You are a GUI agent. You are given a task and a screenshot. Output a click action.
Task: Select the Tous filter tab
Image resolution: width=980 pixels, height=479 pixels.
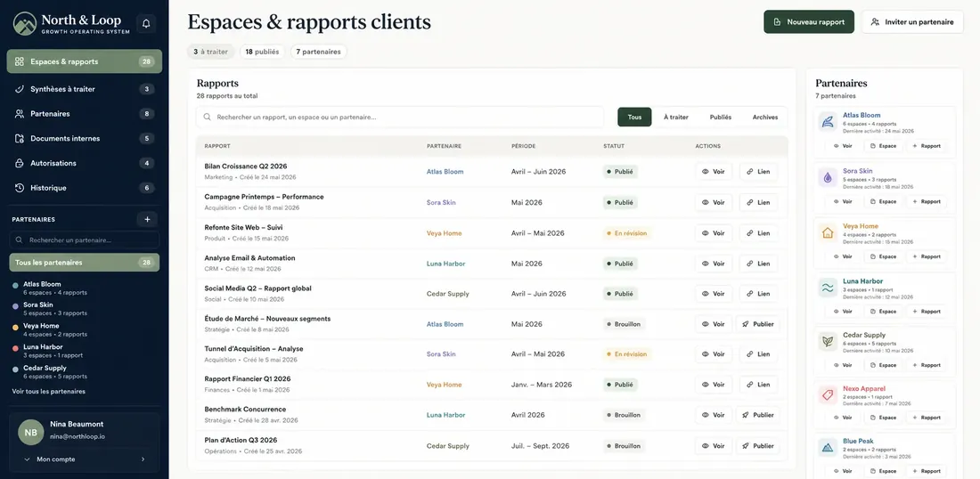[634, 117]
